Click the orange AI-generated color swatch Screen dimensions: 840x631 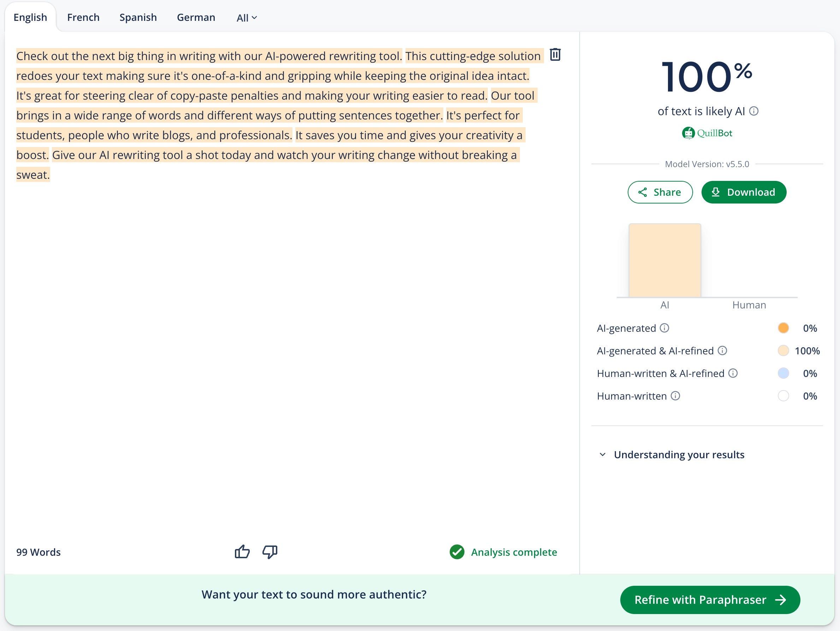click(x=783, y=328)
